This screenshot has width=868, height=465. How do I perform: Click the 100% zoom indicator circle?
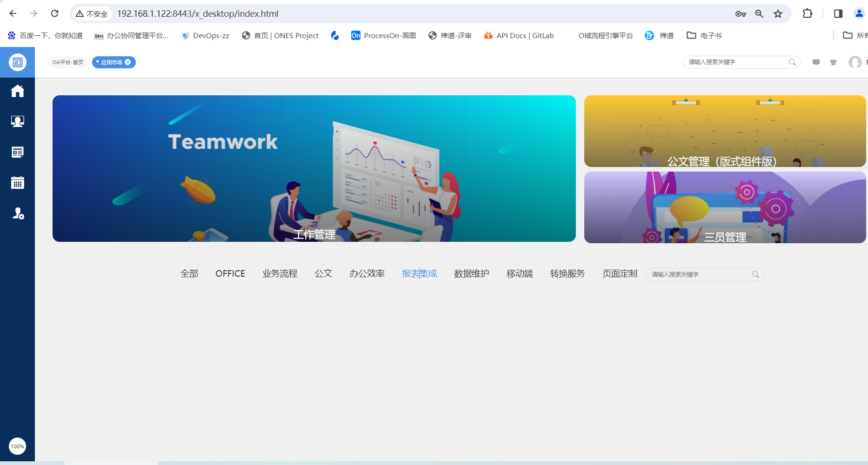coord(17,446)
